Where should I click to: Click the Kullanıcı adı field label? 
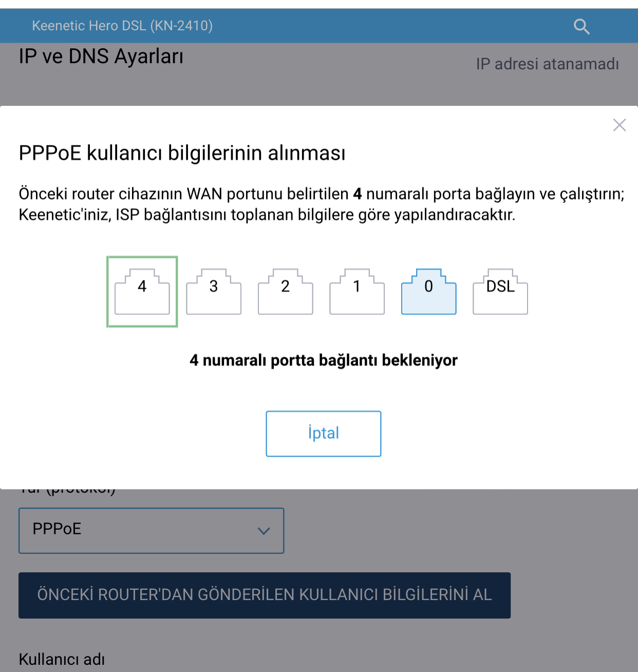[x=62, y=659]
